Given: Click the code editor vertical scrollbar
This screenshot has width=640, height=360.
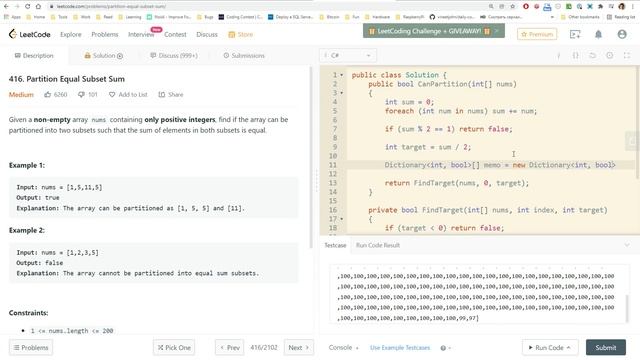Looking at the screenshot, I should 638,122.
